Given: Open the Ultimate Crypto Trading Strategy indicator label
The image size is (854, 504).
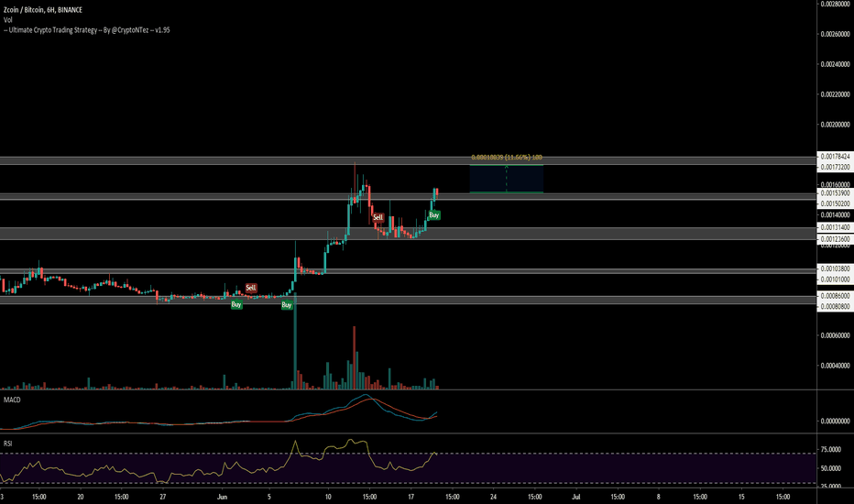Looking at the screenshot, I should click(x=87, y=30).
